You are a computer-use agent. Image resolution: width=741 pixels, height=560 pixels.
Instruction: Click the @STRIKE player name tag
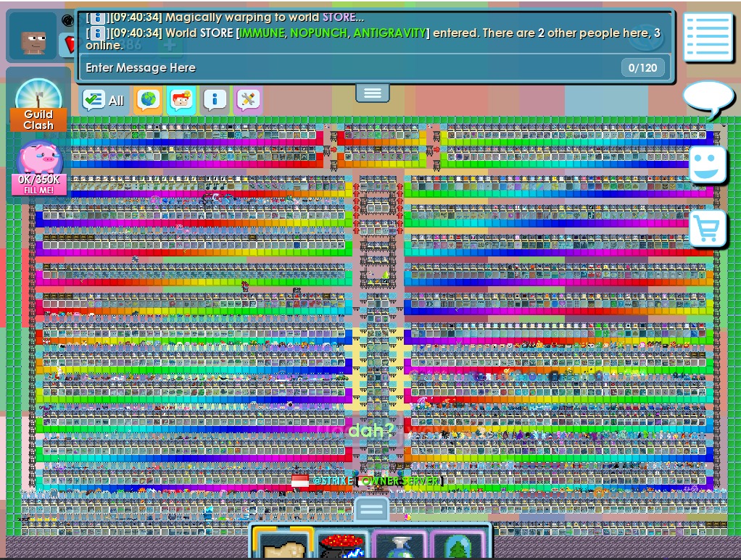pos(333,481)
